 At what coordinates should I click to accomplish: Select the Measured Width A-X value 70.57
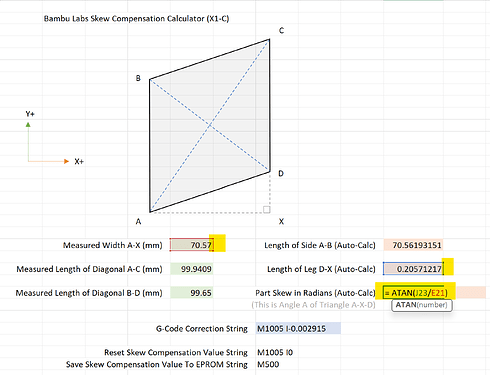tap(192, 245)
